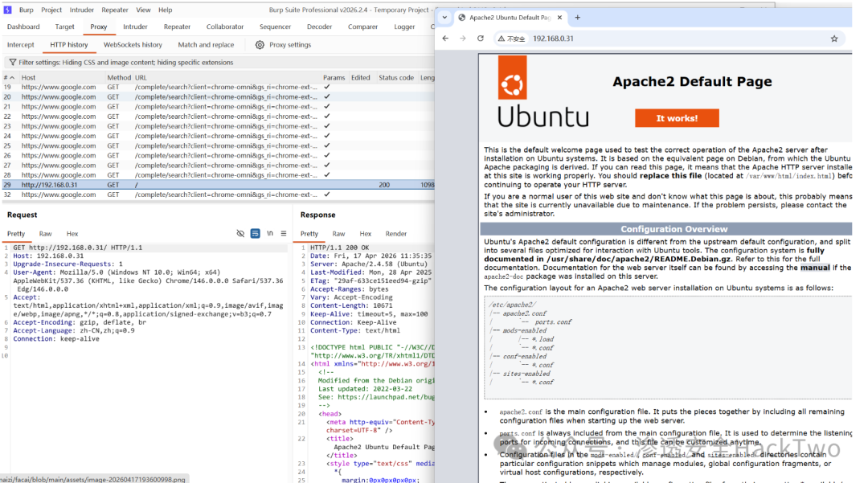Screen dimensions: 868x483
Task: Select history row 29 for 192.168.0.31
Action: click(219, 185)
